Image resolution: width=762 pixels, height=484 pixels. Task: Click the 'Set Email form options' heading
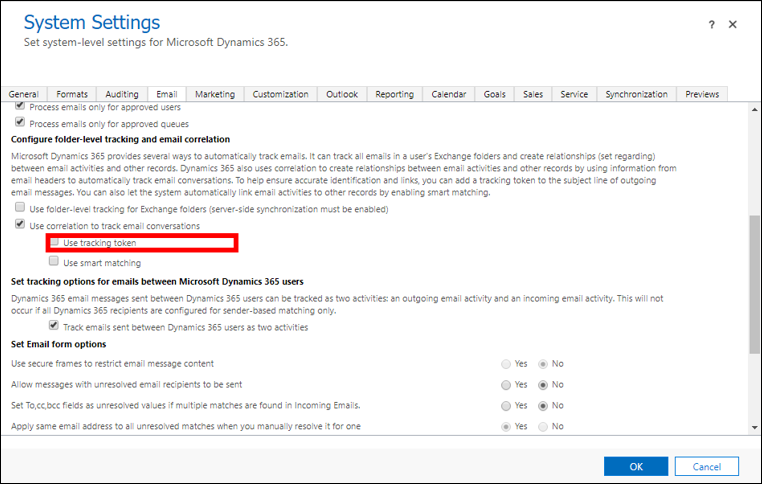click(x=59, y=344)
